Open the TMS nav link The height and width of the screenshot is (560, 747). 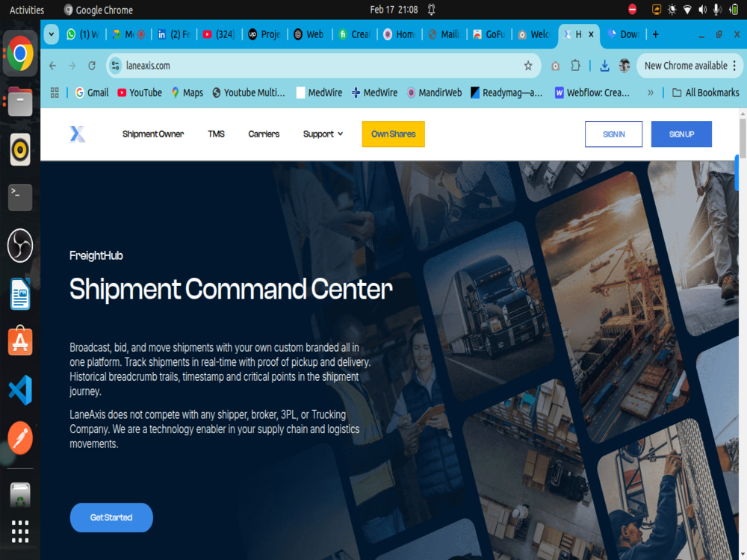216,134
